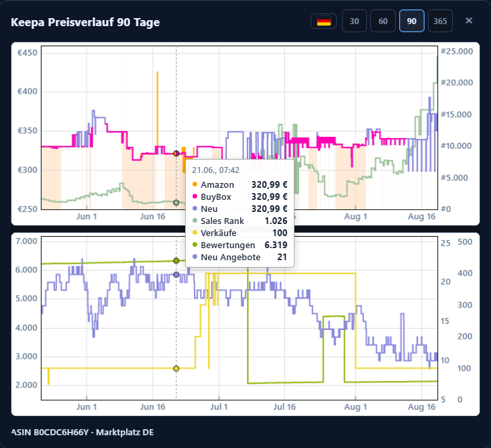Click the €350 price axis label
The width and height of the screenshot is (491, 448).
coord(28,131)
